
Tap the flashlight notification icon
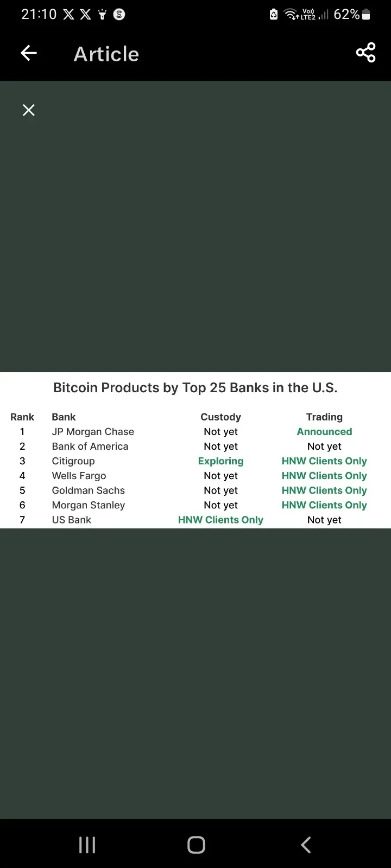tap(102, 15)
